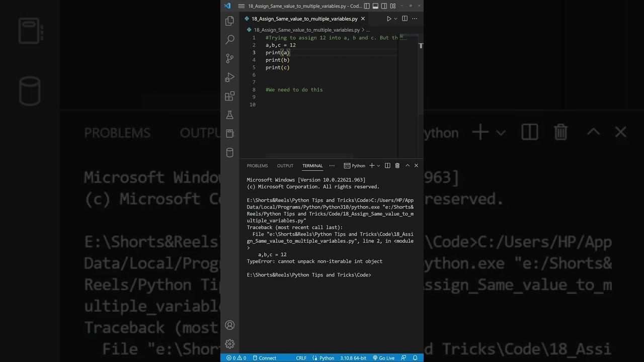Open the editor More Actions ellipsis

(414, 19)
